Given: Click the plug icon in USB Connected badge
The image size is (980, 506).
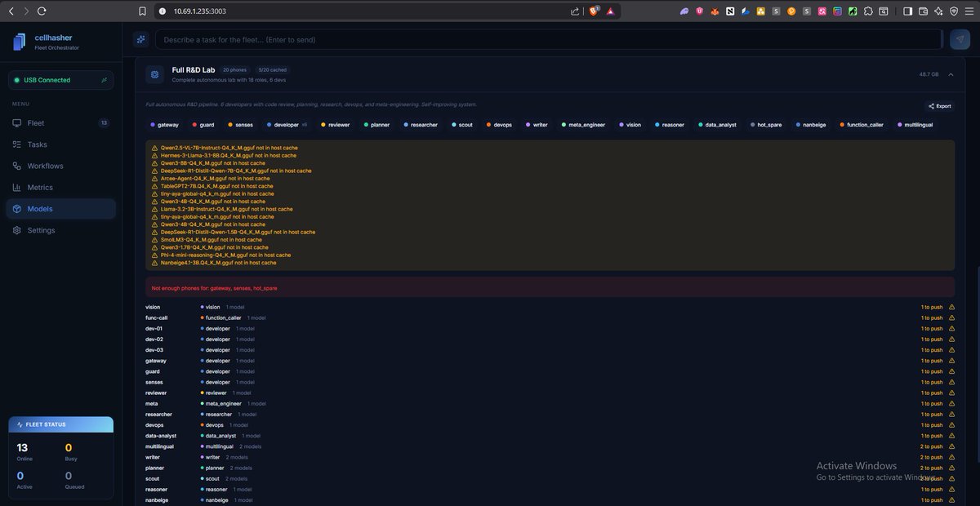Looking at the screenshot, I should click(104, 80).
